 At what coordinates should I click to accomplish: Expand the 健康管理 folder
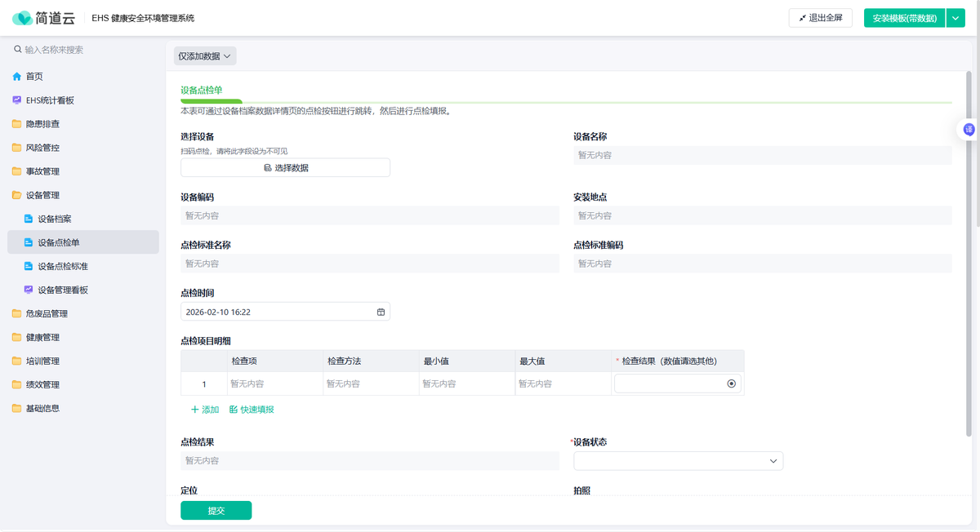pyautogui.click(x=82, y=337)
